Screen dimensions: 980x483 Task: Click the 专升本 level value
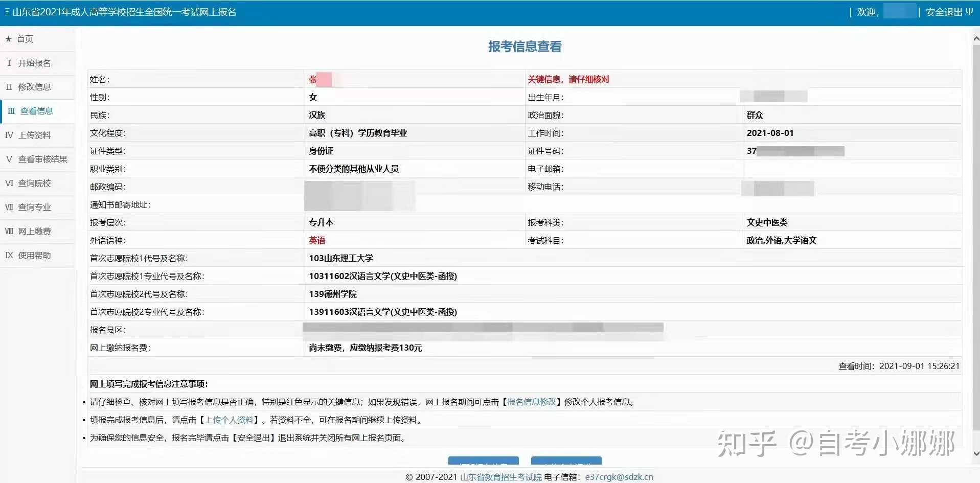(321, 222)
